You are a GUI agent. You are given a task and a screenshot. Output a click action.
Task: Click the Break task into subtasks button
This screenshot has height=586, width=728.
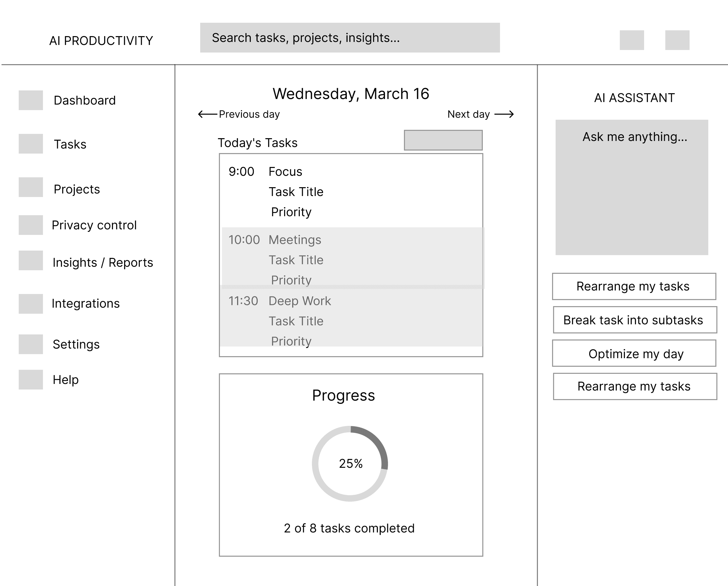[x=634, y=320]
